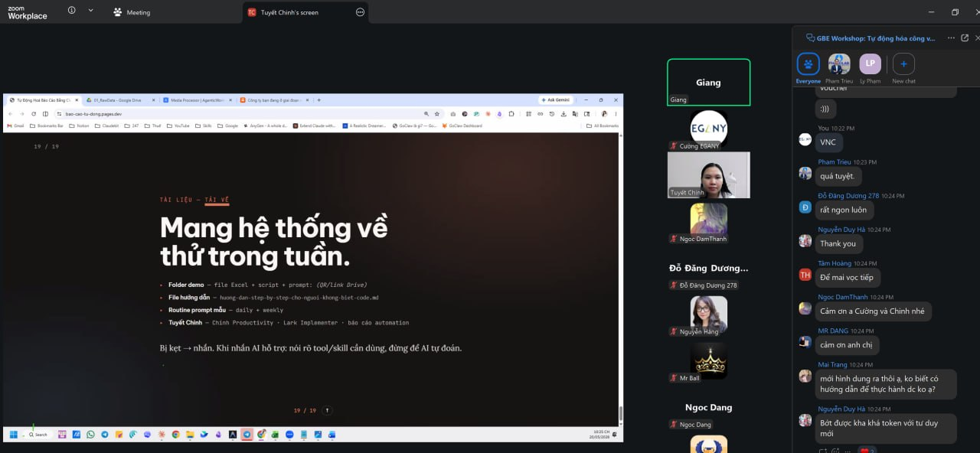
Task: Select Ngoc DamThanh's participant tile
Action: 708,222
